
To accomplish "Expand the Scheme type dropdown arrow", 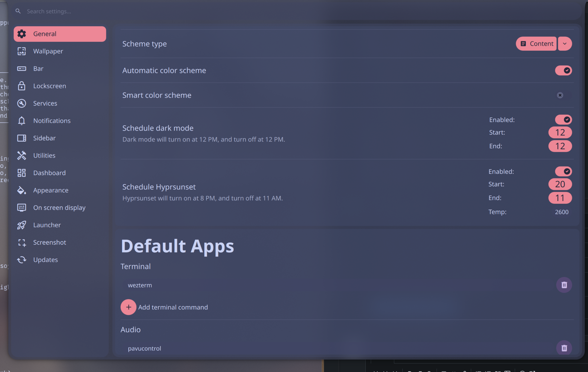I will tap(565, 44).
